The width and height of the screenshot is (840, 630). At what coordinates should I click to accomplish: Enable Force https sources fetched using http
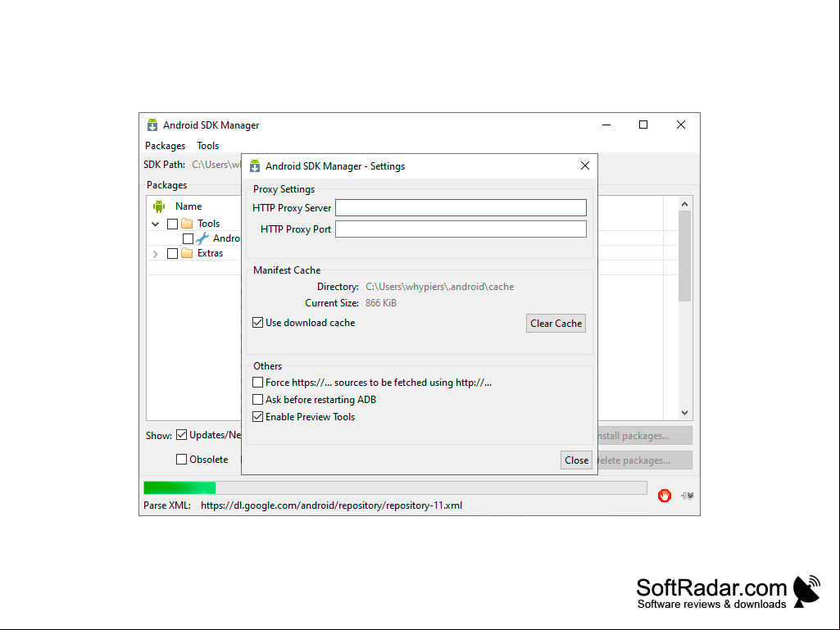click(257, 383)
